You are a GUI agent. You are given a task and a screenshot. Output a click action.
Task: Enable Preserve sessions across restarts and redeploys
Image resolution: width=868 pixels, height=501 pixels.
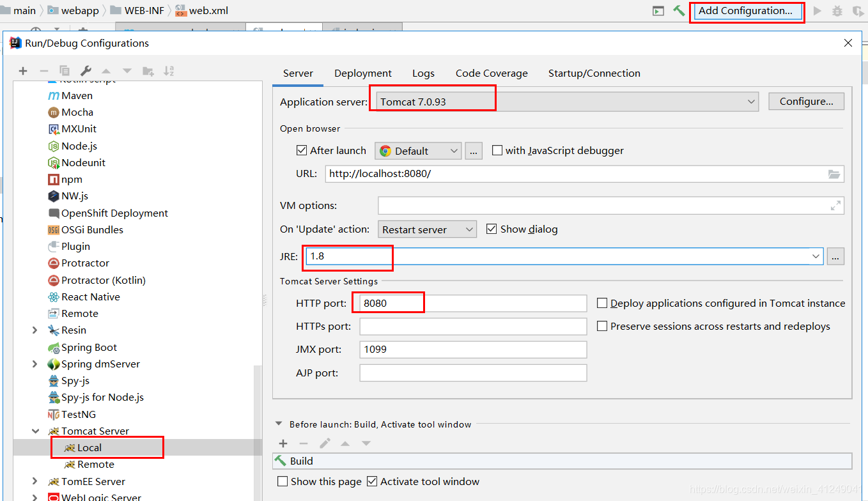click(x=602, y=326)
